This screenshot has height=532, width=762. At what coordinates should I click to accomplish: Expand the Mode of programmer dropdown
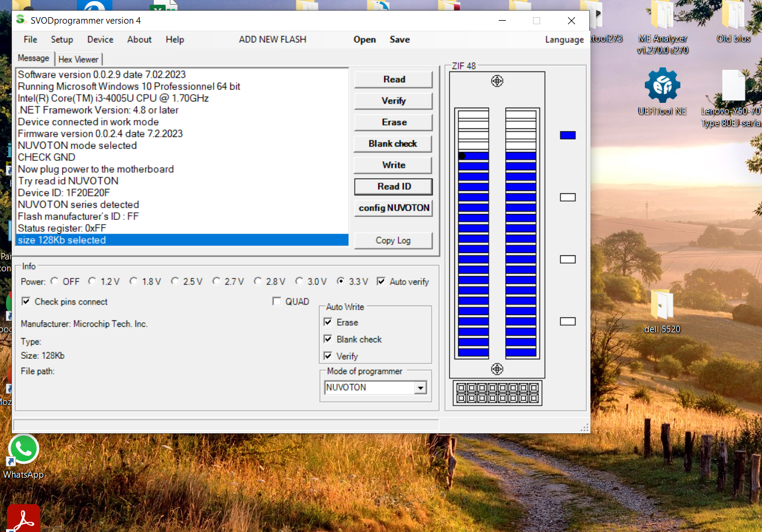(420, 388)
